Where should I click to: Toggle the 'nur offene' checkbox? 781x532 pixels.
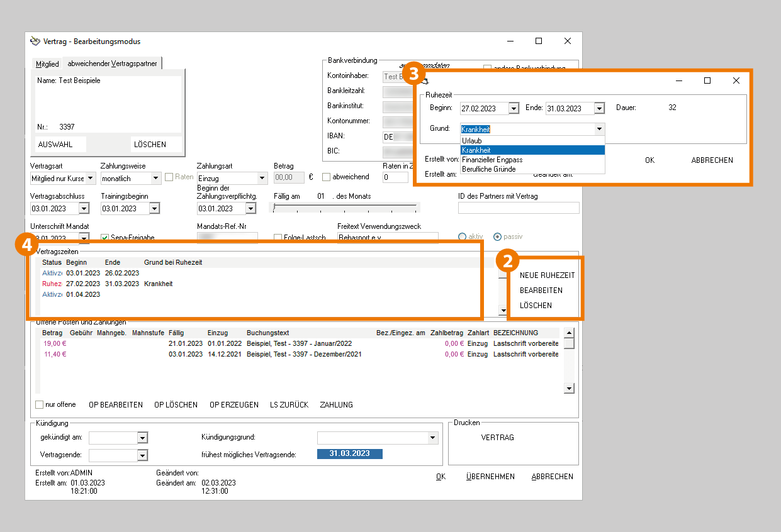coord(40,404)
